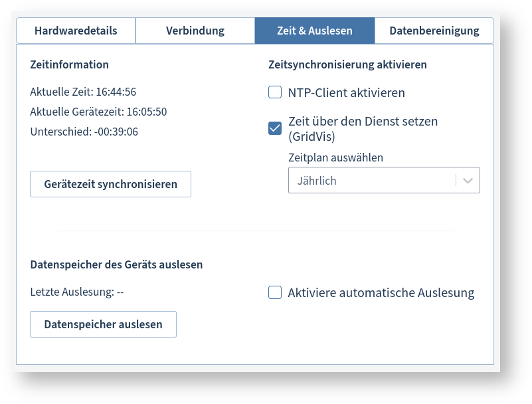Screen dimensions: 532x404
Task: Click the Jährlich combo box field
Action: coord(372,179)
